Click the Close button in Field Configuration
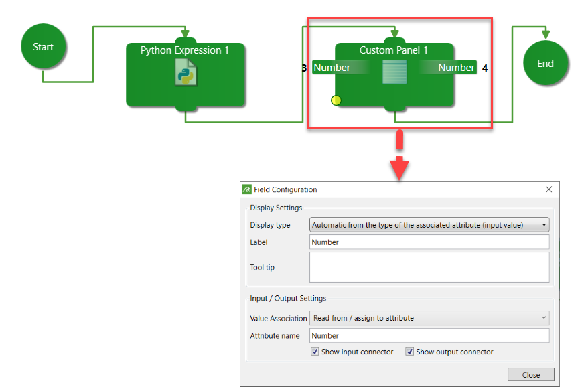The width and height of the screenshot is (588, 387). [531, 375]
